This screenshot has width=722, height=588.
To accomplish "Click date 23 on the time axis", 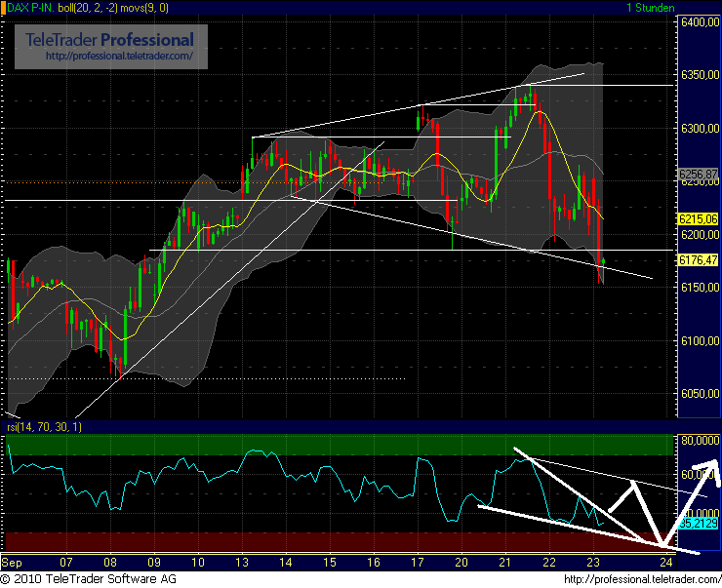I will tap(593, 563).
